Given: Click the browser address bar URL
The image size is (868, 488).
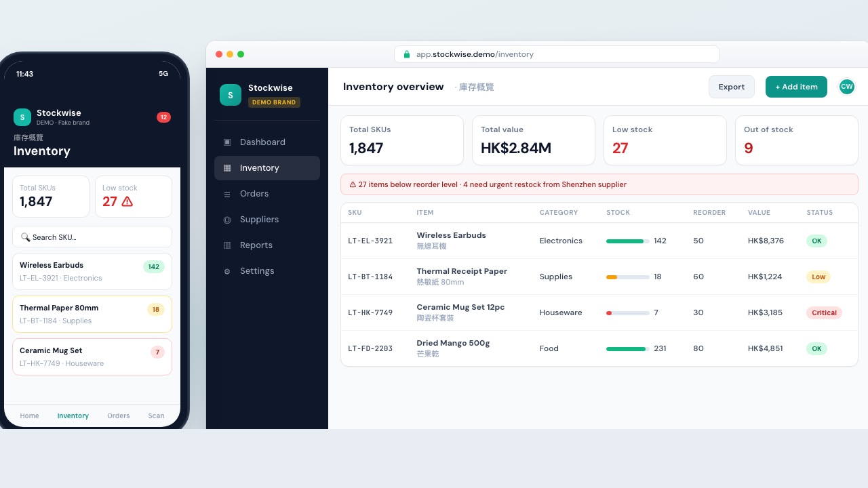Looking at the screenshot, I should point(556,54).
